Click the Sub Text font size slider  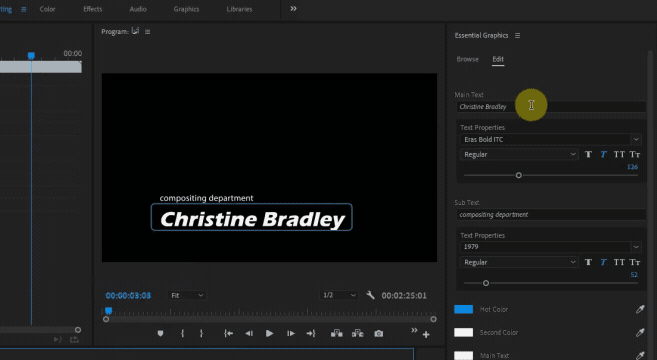pyautogui.click(x=486, y=283)
